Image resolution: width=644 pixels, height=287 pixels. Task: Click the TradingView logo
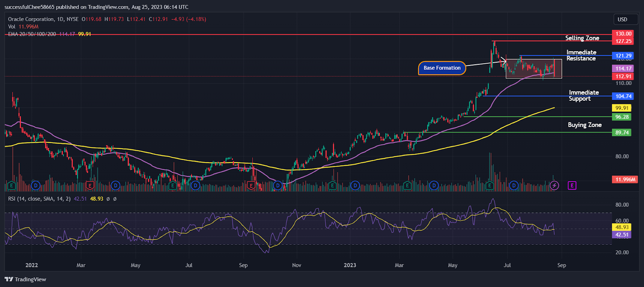(25, 279)
